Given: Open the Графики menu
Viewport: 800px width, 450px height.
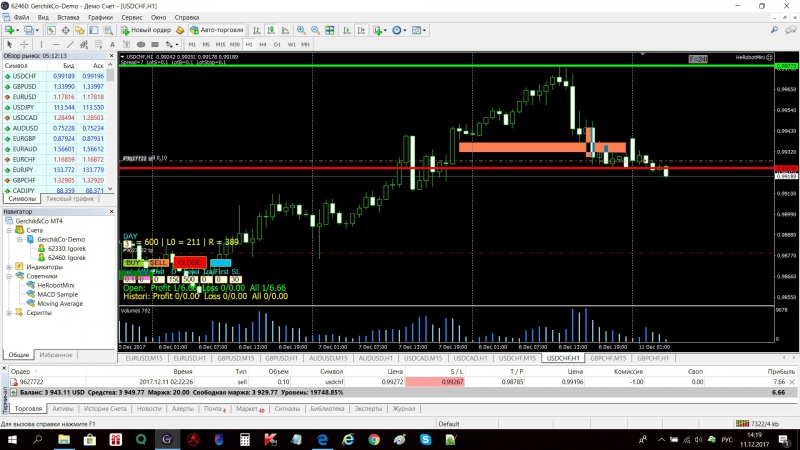Looking at the screenshot, I should point(101,17).
